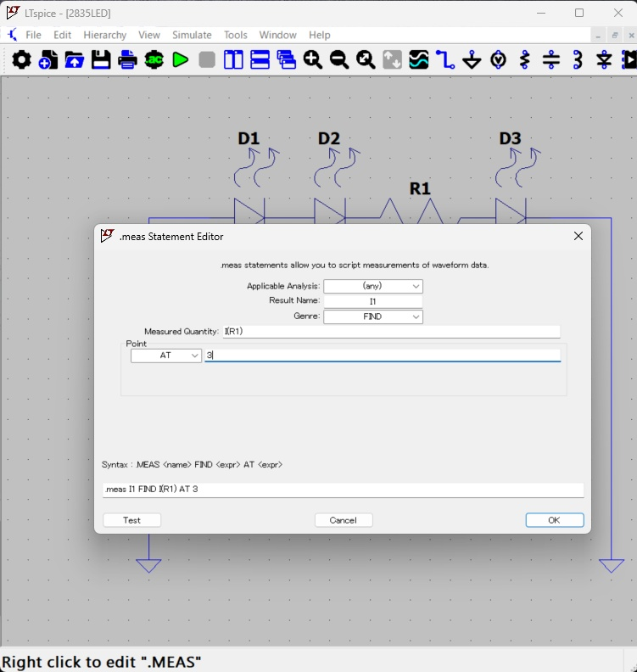
Task: Open the Settings gear in the toolbar
Action: point(21,59)
